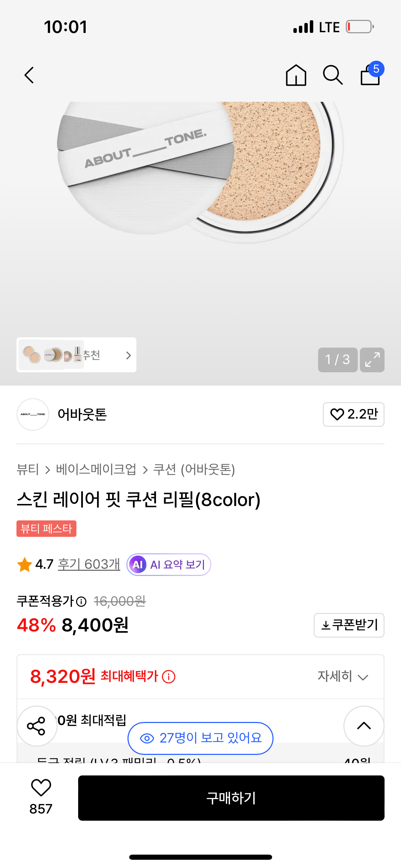This screenshot has height=868, width=401.
Task: Expand 자세히 benefit price details
Action: (342, 676)
